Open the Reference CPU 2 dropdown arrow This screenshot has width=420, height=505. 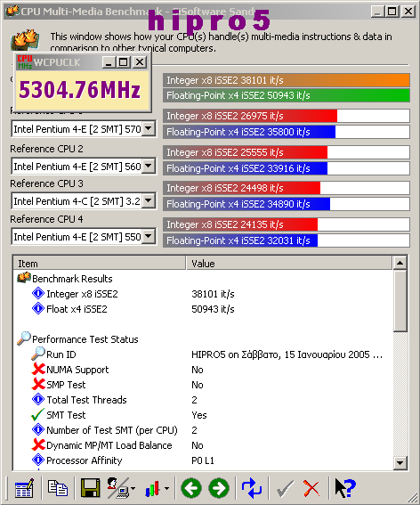click(149, 167)
